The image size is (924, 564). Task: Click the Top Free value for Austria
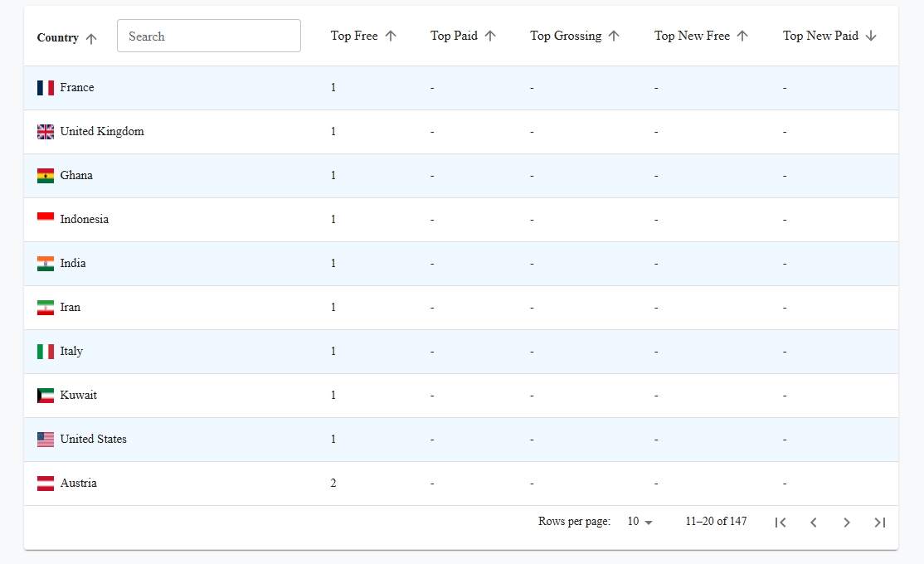(333, 483)
